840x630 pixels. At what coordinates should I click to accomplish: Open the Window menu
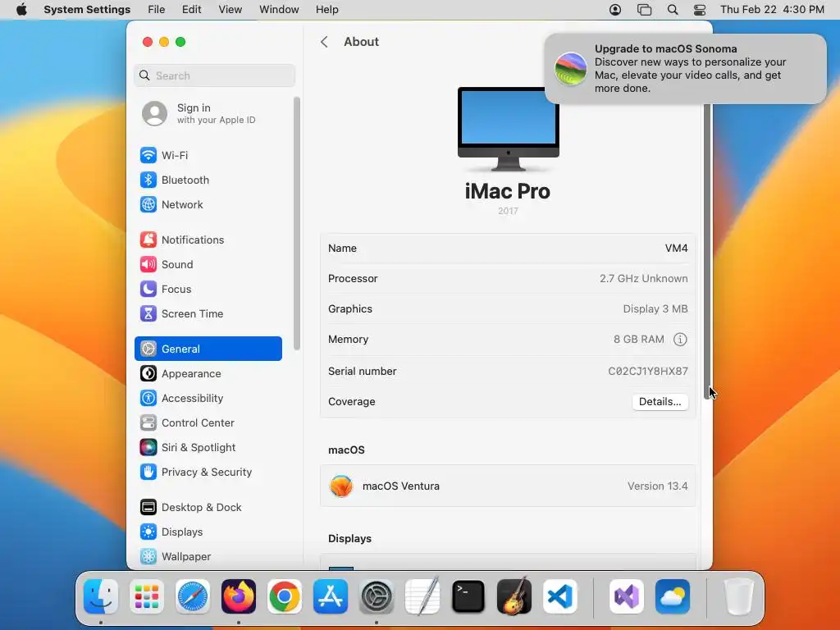click(279, 10)
